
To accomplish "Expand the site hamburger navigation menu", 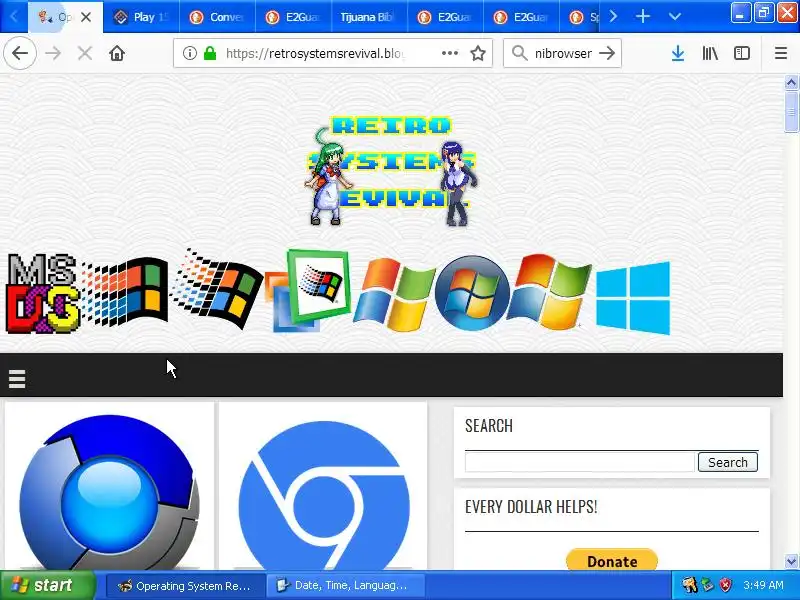I will coord(17,379).
